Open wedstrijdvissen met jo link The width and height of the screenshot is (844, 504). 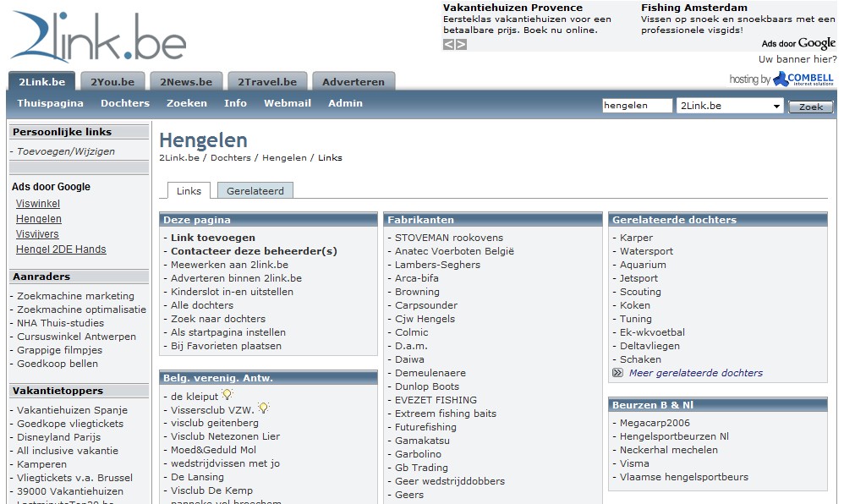point(226,463)
